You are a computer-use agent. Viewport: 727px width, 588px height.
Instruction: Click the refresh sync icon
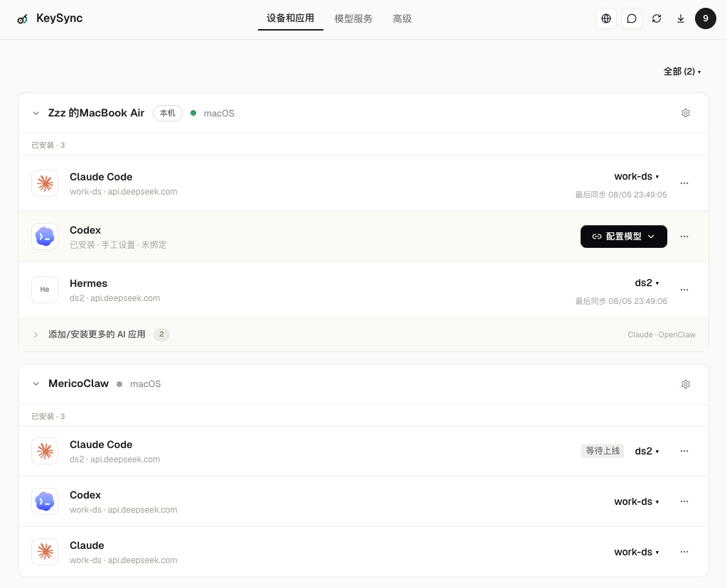point(657,18)
